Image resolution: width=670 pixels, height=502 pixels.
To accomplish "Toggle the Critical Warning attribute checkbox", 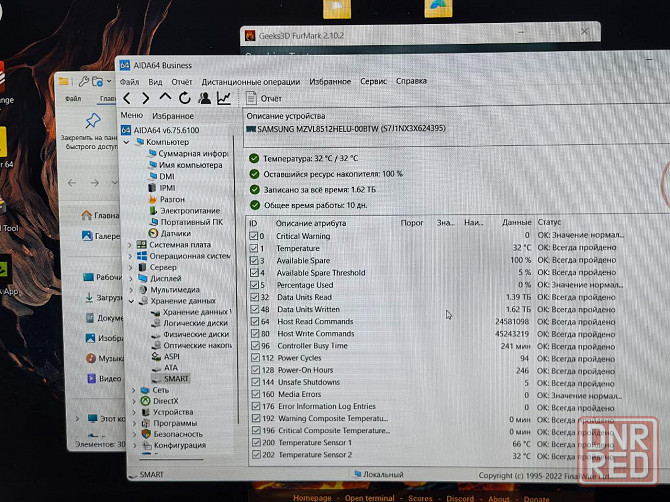I will 253,236.
